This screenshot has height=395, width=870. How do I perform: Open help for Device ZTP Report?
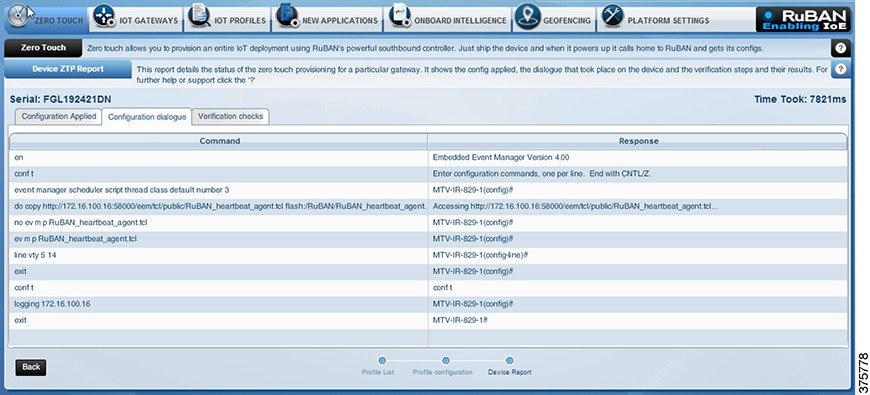tap(841, 69)
